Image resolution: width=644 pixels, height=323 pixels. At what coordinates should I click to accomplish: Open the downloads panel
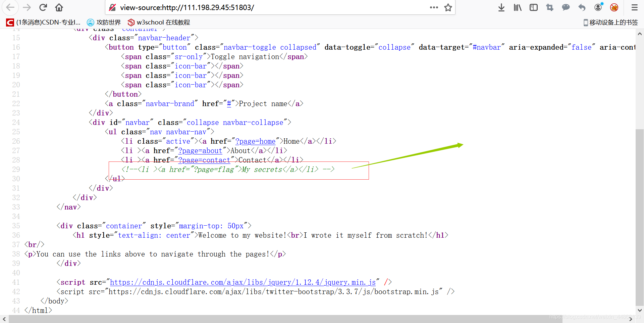pyautogui.click(x=501, y=7)
